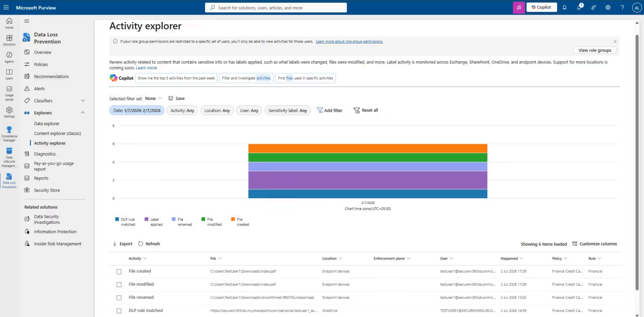This screenshot has height=317, width=644.
Task: Tick the DLP rule matched row checkbox
Action: 119,311
